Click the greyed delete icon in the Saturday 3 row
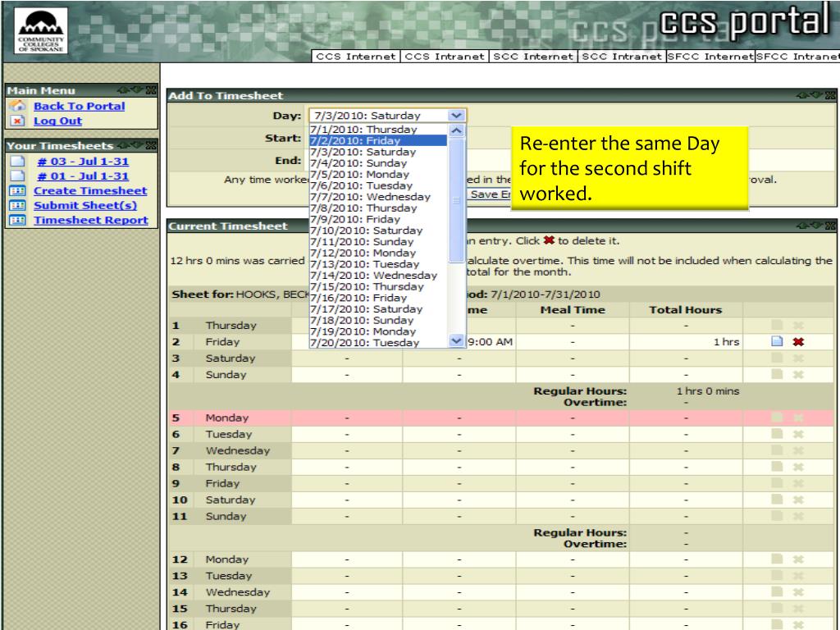840x630 pixels. click(x=798, y=358)
